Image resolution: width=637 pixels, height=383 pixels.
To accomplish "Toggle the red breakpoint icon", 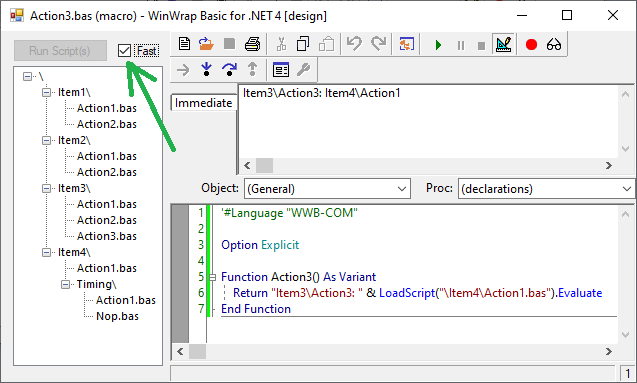I will [x=531, y=44].
